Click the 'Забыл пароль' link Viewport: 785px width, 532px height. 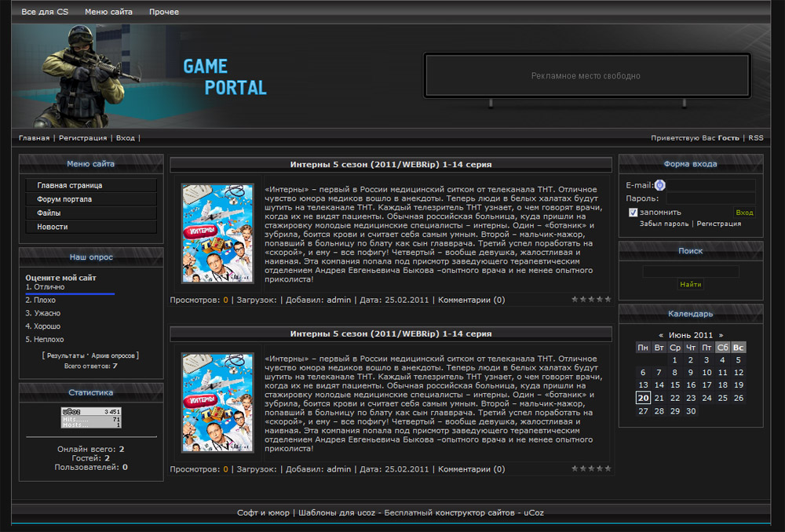[663, 224]
